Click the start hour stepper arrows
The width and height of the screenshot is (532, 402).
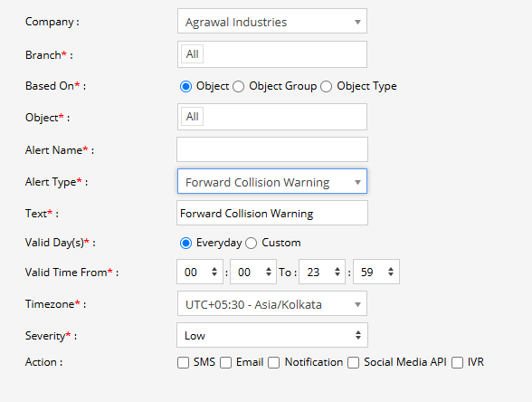click(x=214, y=272)
